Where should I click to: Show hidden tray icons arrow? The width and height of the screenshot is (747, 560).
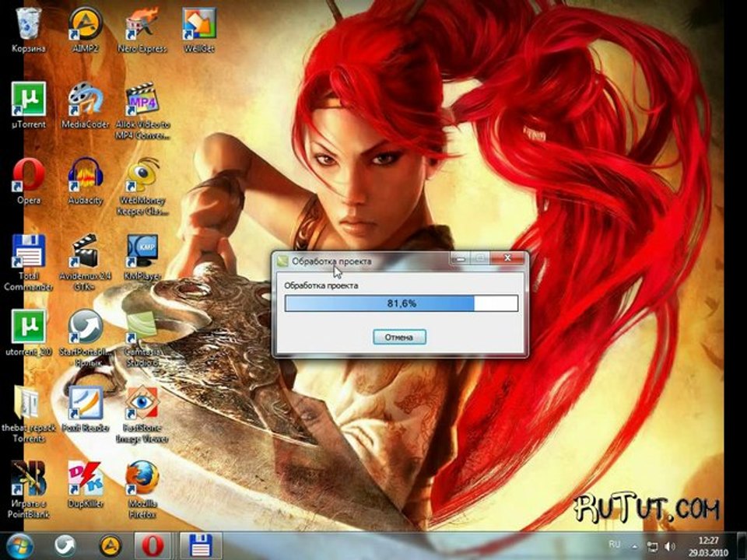click(x=635, y=546)
